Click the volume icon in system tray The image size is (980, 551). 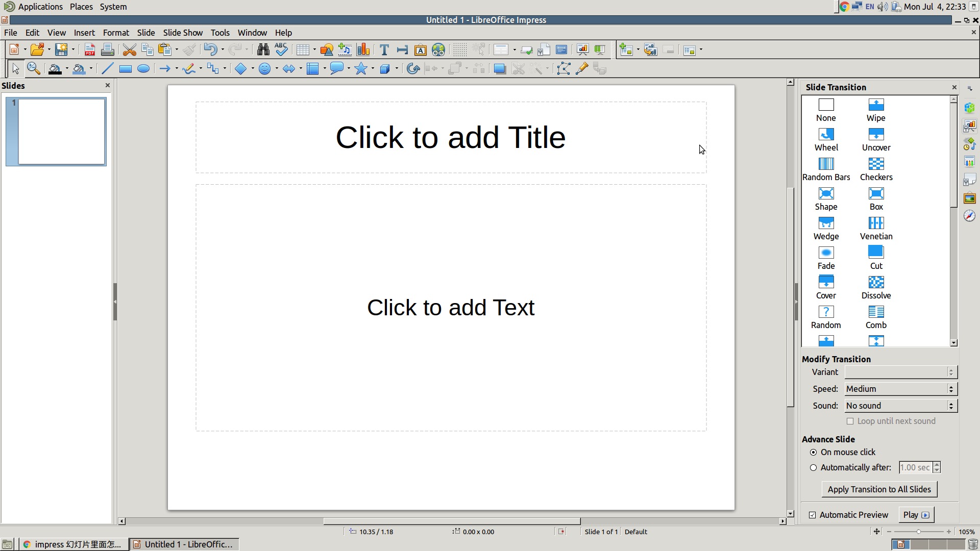(x=882, y=7)
